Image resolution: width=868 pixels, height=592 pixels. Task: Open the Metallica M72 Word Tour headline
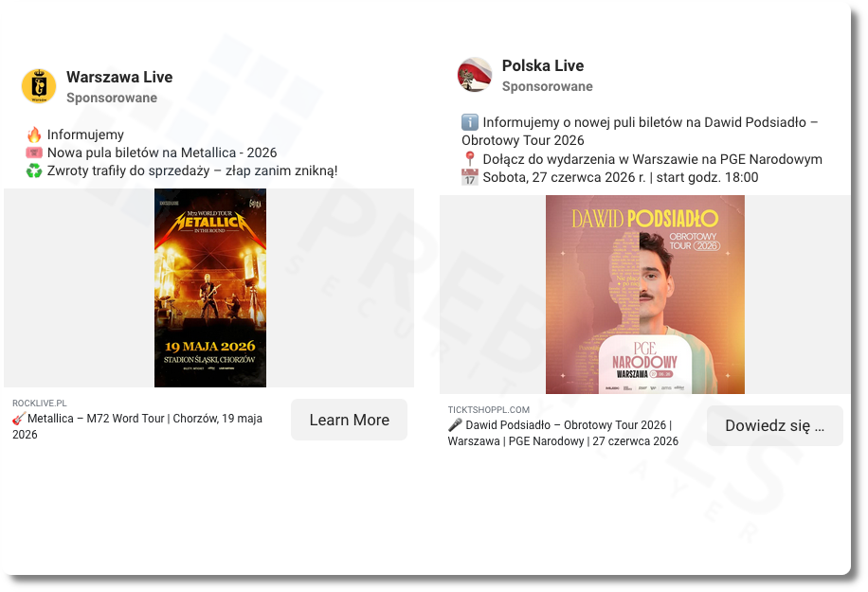coord(137,426)
